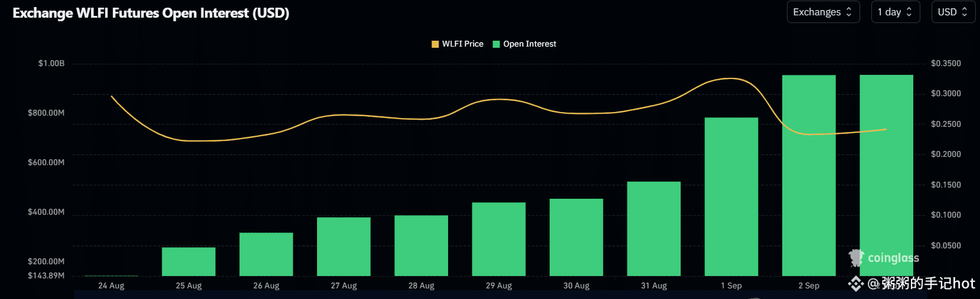Screen dimensions: 980x299
Task: Click the green Open Interest legend swatch
Action: (x=496, y=44)
